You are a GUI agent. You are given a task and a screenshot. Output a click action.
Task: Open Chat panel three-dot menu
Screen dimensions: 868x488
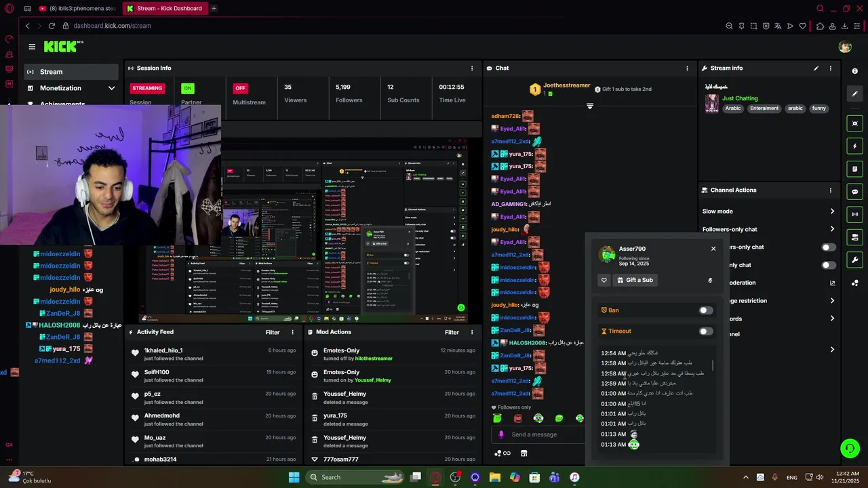pyautogui.click(x=687, y=68)
